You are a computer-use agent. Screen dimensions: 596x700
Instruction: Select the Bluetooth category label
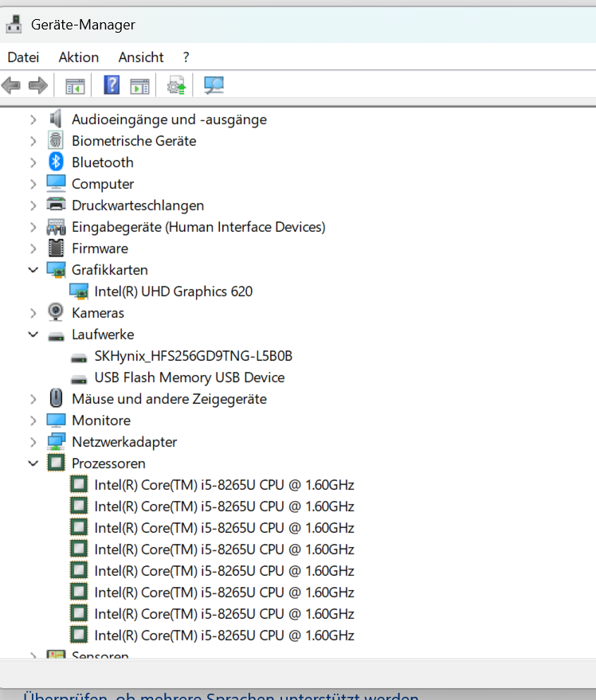pyautogui.click(x=102, y=162)
